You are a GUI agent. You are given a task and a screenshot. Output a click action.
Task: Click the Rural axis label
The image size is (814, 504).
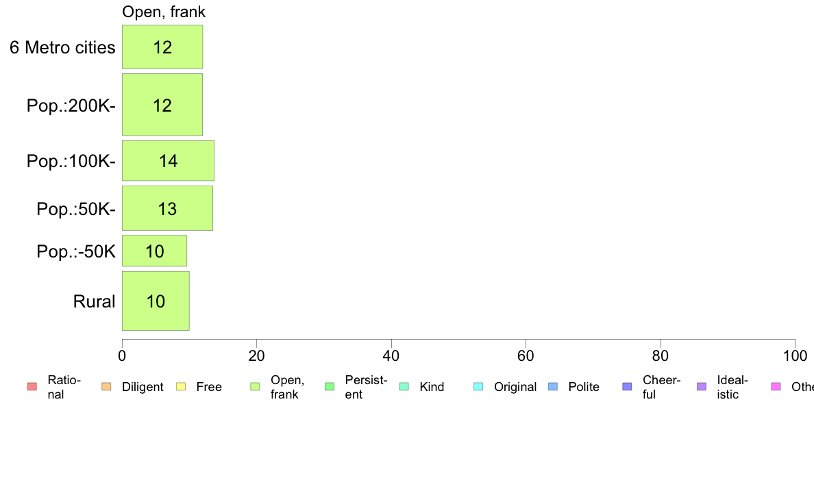tap(94, 301)
